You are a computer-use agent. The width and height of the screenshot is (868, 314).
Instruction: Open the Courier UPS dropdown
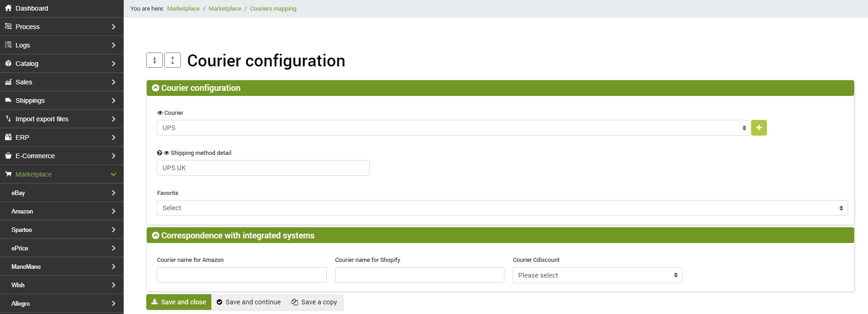coord(454,128)
